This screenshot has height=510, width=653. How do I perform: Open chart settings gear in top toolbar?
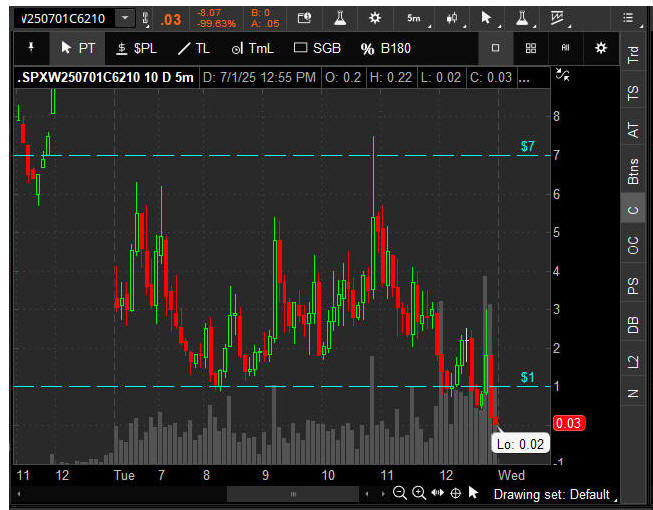click(375, 18)
